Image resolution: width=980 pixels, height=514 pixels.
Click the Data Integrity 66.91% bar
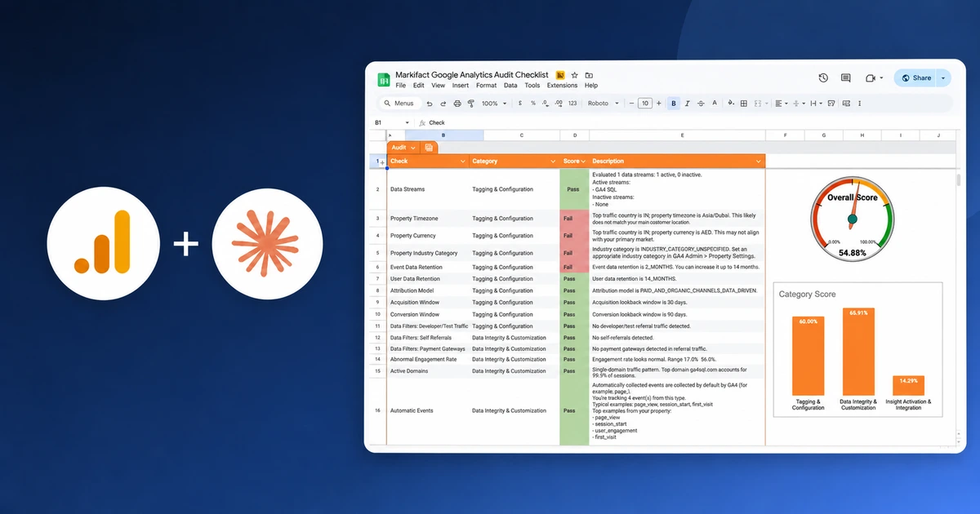tap(857, 352)
